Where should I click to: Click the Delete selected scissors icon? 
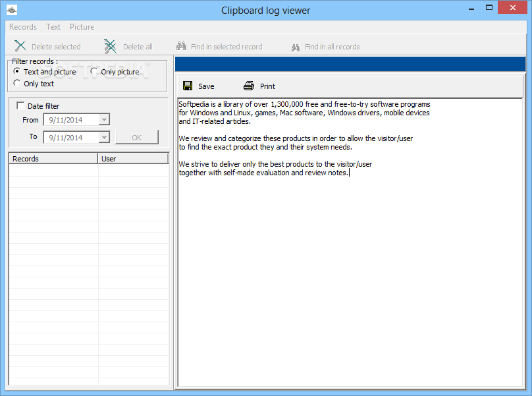click(x=20, y=46)
